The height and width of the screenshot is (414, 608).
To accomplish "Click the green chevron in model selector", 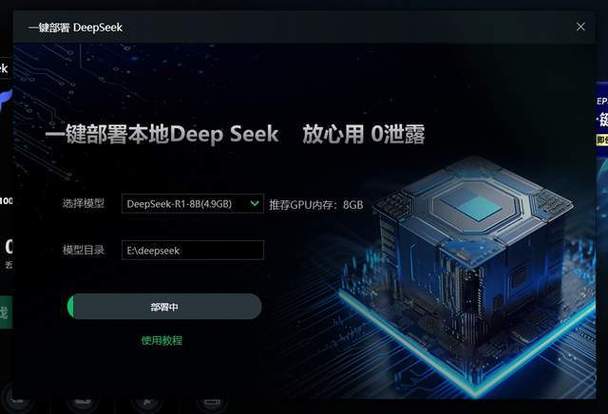I will pyautogui.click(x=254, y=204).
